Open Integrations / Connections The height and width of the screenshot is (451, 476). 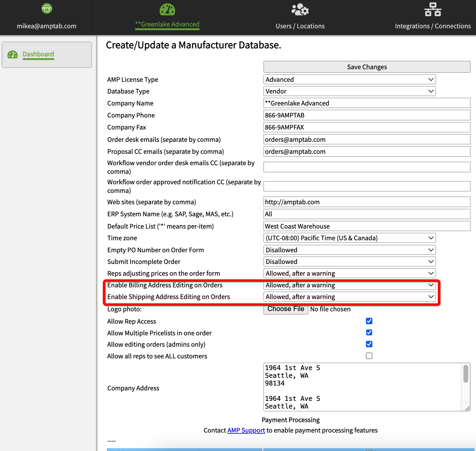click(x=433, y=26)
